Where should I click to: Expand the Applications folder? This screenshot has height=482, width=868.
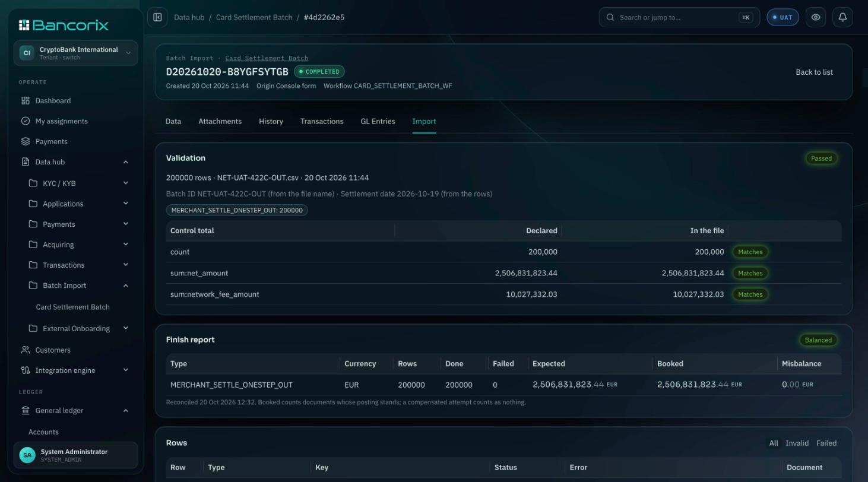pos(126,204)
